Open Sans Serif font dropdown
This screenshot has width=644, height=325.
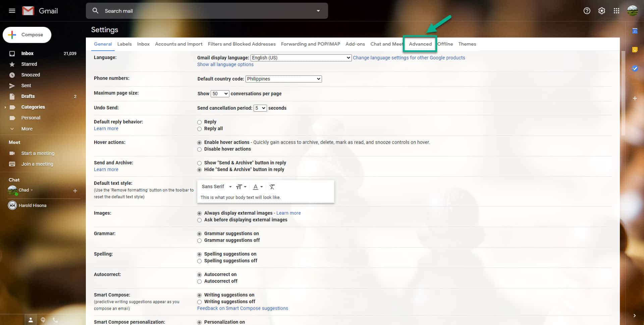click(x=217, y=187)
